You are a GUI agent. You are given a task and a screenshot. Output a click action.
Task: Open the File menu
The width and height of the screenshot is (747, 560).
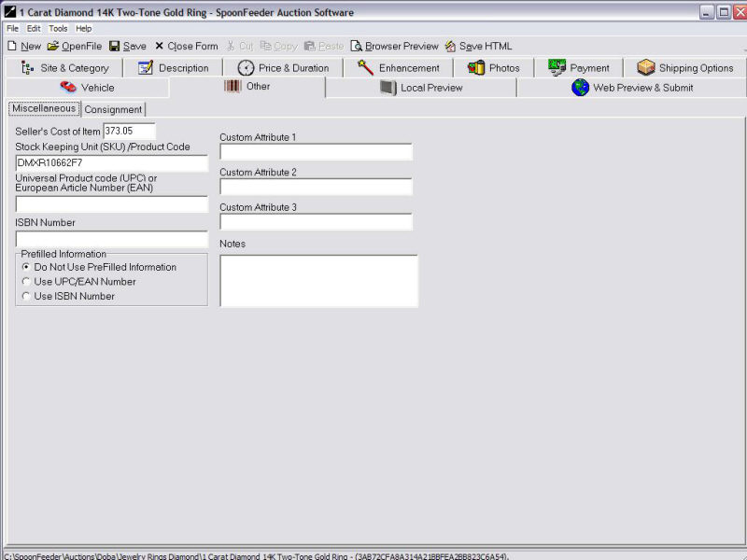point(12,29)
